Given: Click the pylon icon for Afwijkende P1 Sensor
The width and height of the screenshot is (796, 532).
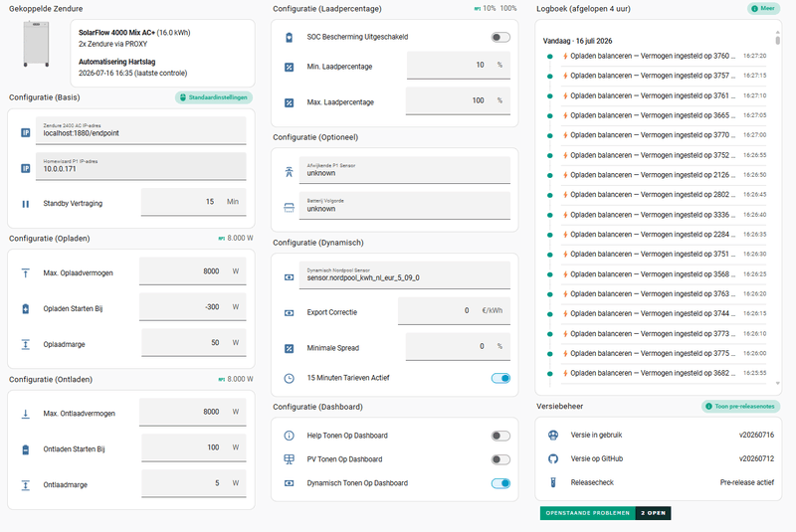Looking at the screenshot, I should pos(289,172).
